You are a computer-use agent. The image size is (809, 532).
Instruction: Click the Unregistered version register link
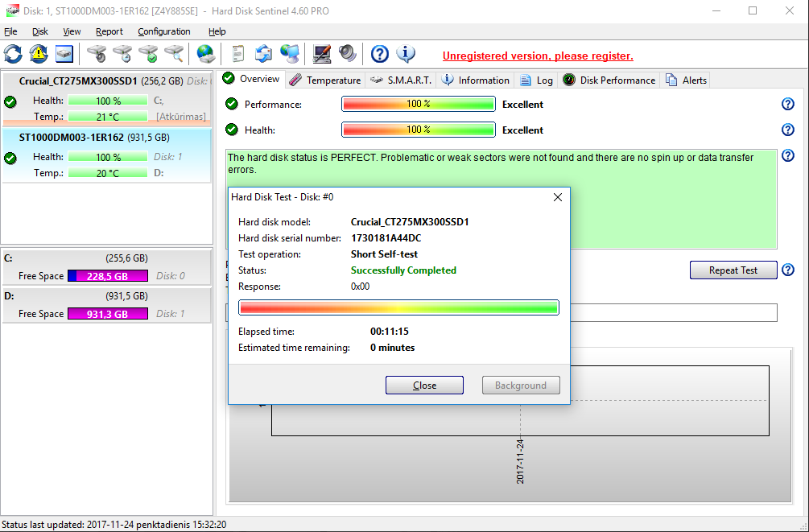tap(538, 56)
